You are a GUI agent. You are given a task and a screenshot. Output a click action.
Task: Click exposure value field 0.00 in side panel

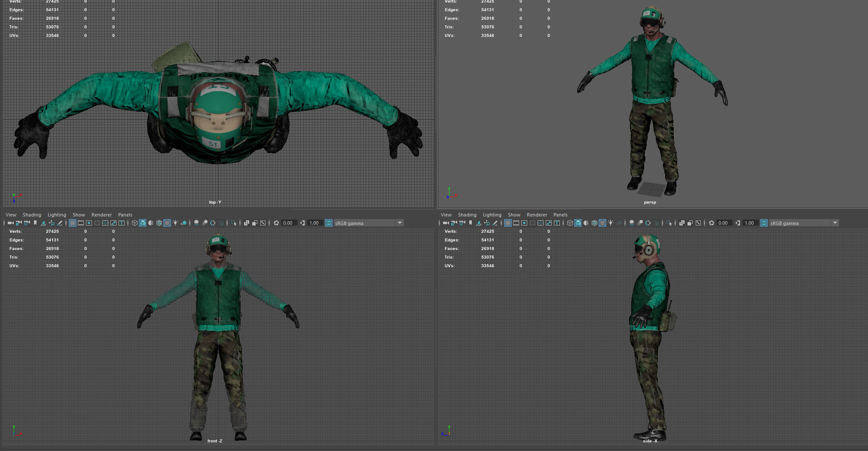pyautogui.click(x=724, y=223)
